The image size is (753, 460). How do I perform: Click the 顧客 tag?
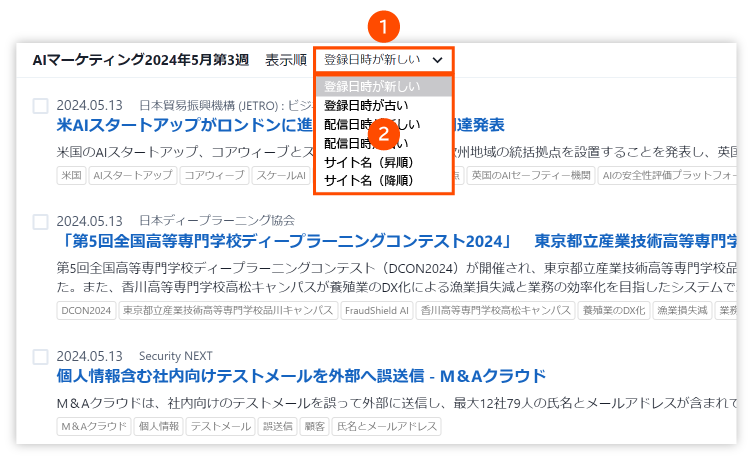(x=315, y=426)
